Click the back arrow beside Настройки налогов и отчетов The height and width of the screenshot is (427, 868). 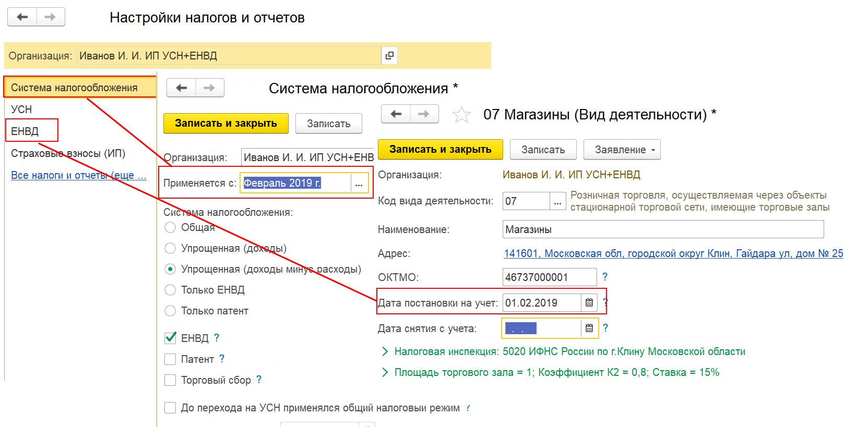(22, 17)
